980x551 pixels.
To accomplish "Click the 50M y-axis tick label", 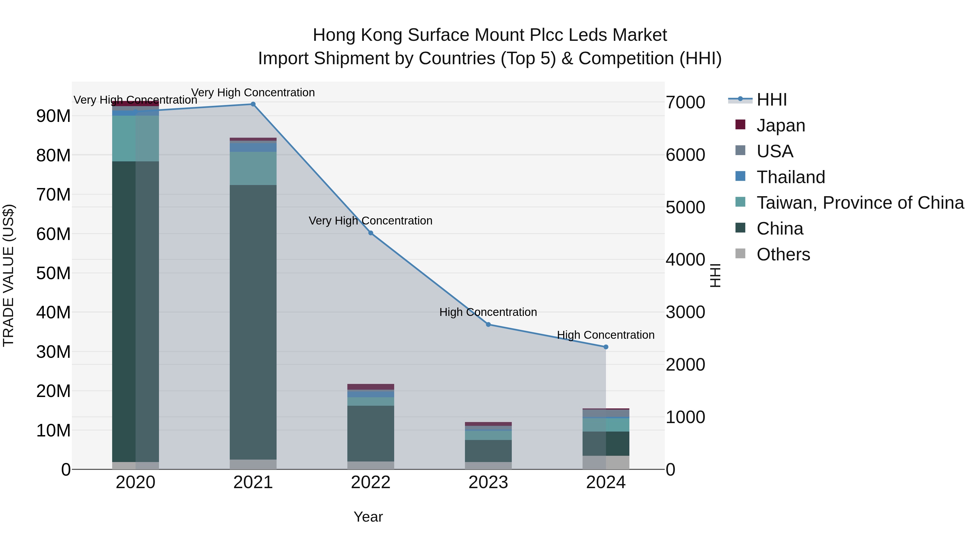I will pos(53,273).
